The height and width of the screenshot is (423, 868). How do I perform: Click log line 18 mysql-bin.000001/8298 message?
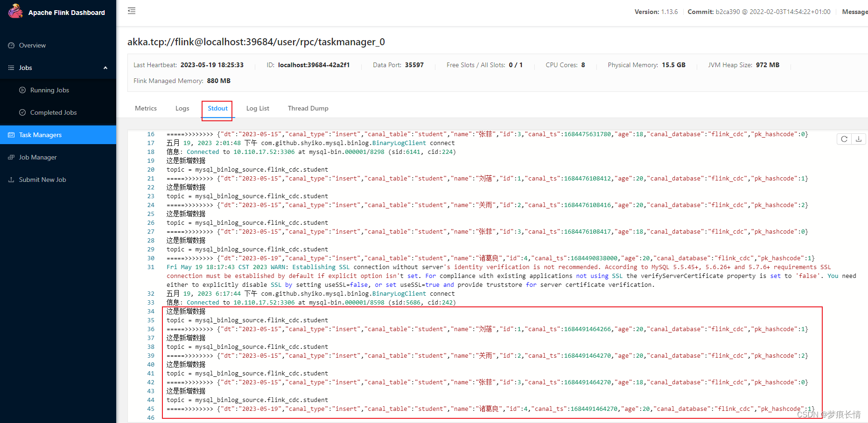click(x=311, y=152)
